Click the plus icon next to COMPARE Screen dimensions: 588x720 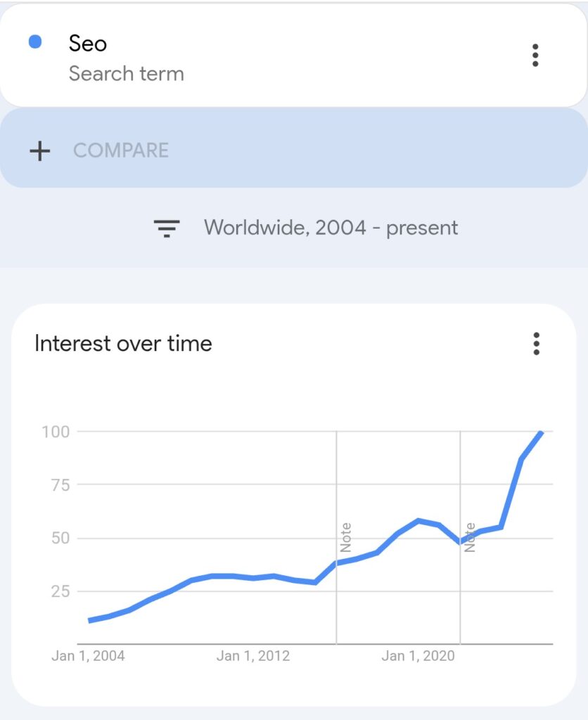(40, 150)
